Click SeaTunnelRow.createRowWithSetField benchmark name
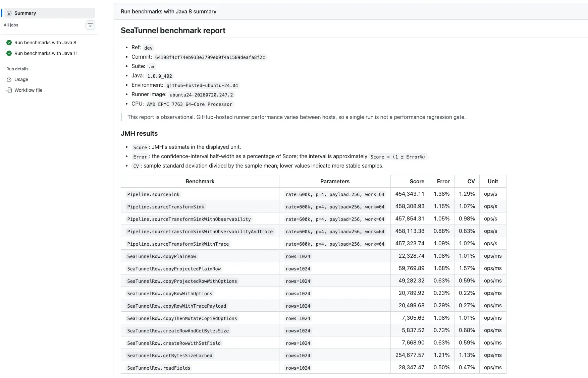 point(174,343)
